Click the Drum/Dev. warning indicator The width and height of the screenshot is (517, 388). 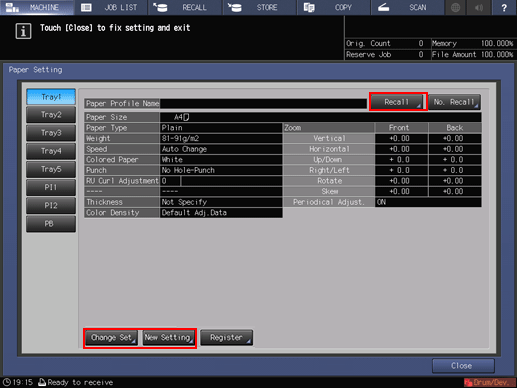coord(489,382)
